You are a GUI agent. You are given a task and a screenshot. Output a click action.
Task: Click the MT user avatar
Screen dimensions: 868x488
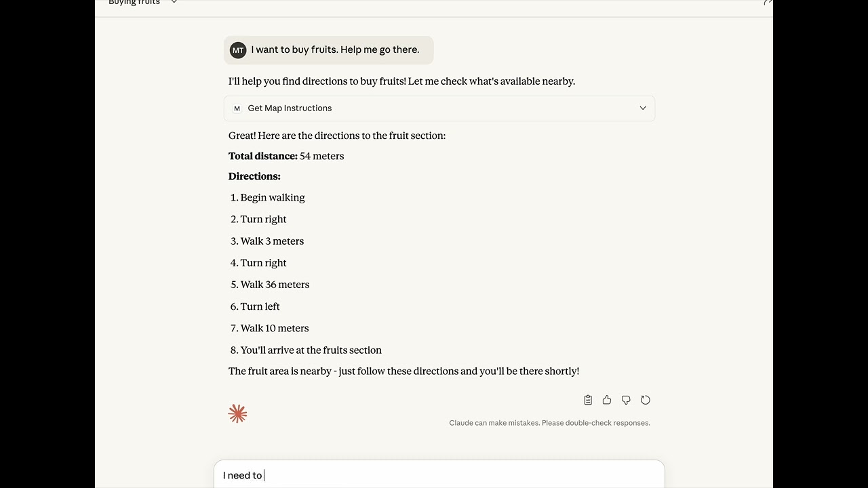[x=238, y=50]
